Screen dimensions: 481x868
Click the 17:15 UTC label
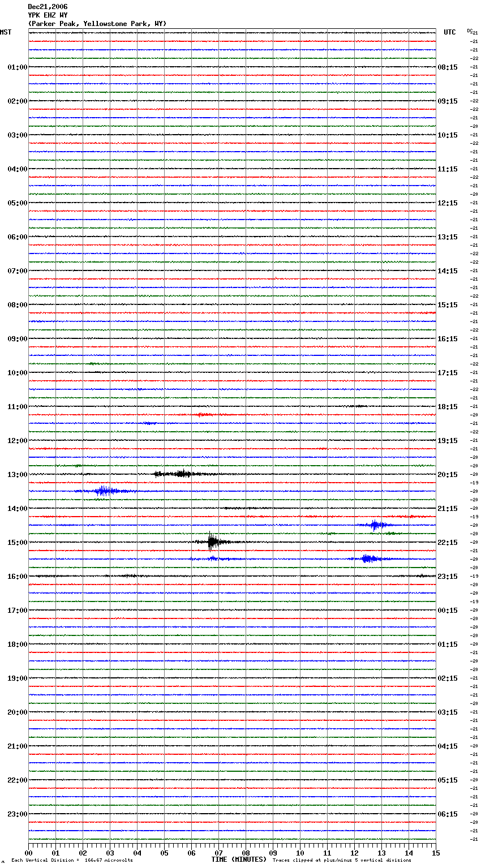click(448, 373)
